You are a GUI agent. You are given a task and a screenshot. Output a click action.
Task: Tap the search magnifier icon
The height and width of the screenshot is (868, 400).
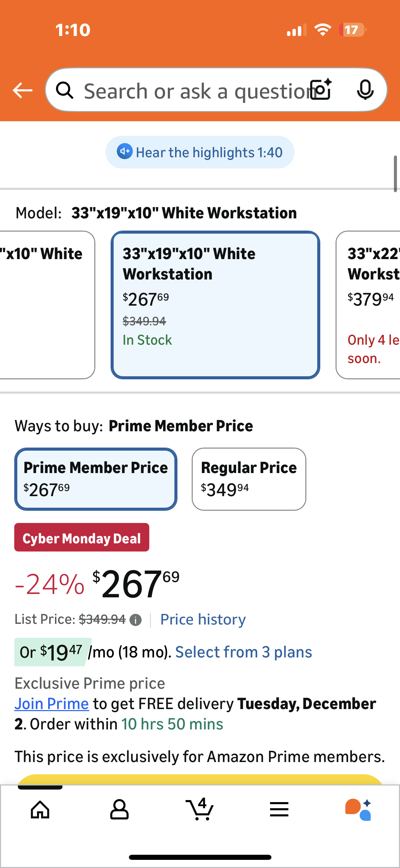tap(64, 90)
